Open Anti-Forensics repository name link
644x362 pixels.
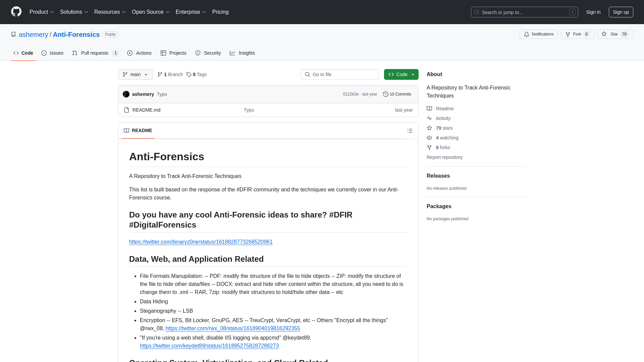[x=76, y=35]
